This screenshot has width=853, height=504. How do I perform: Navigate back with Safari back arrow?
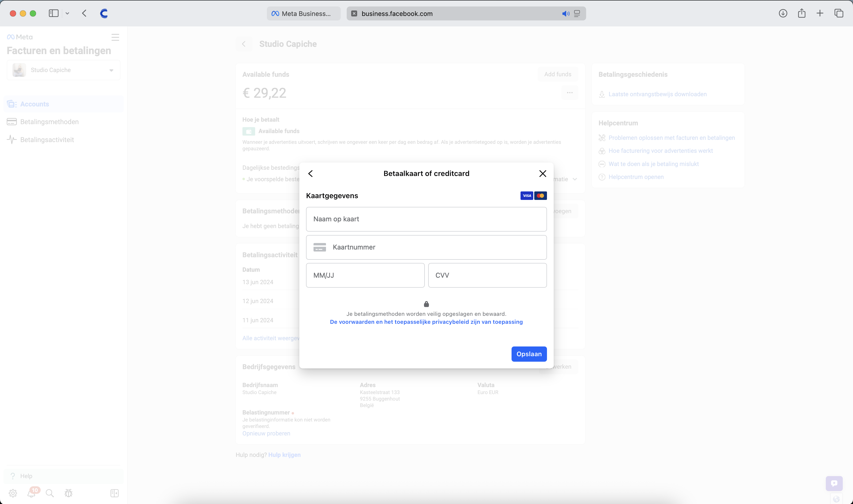[x=84, y=13]
